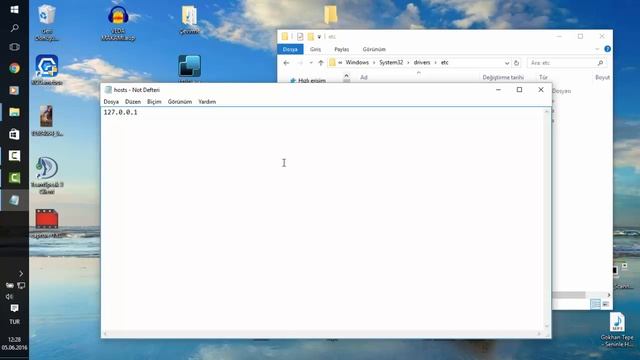Open Görünüm menu in Notepad
This screenshot has width=640, height=360.
click(x=180, y=102)
